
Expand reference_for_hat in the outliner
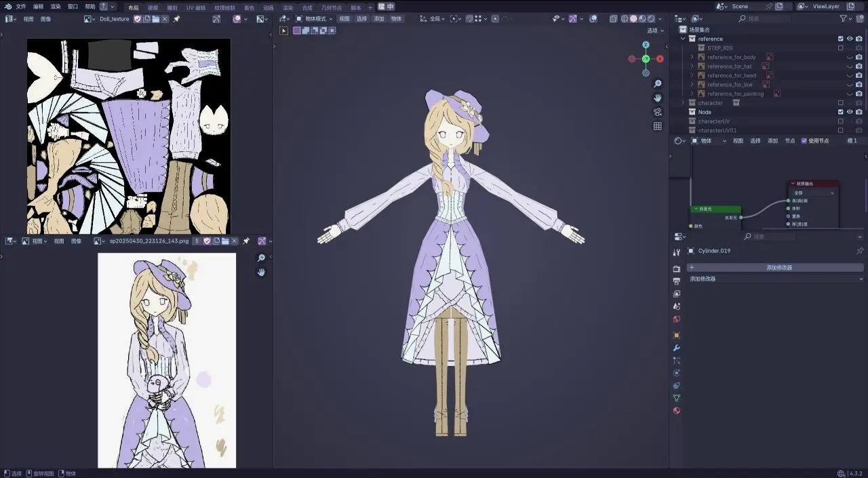pyautogui.click(x=692, y=66)
